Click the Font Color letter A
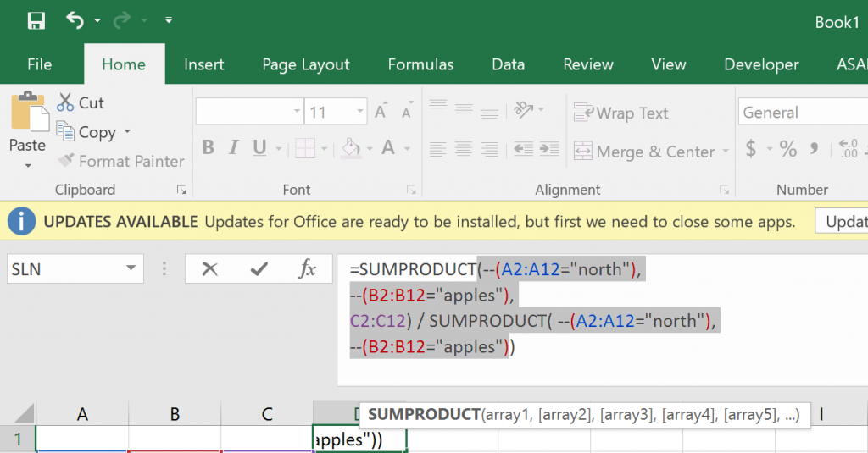The height and width of the screenshot is (453, 868). pos(388,147)
